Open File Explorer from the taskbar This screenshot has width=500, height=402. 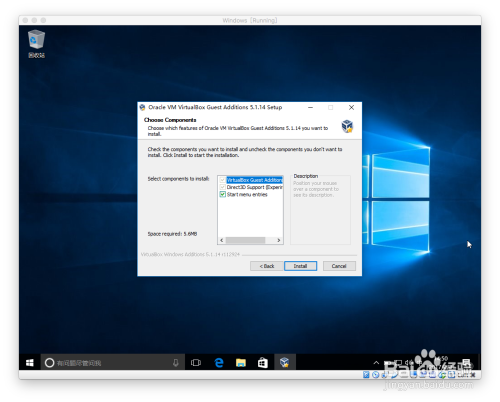click(x=241, y=362)
